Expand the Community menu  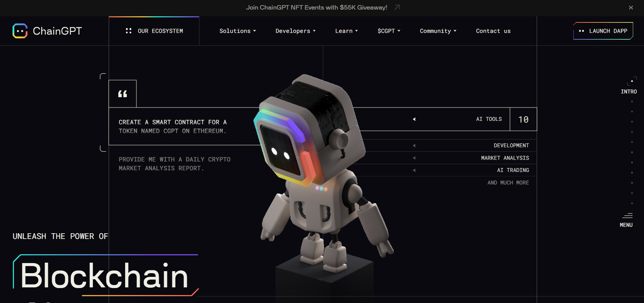tap(438, 31)
